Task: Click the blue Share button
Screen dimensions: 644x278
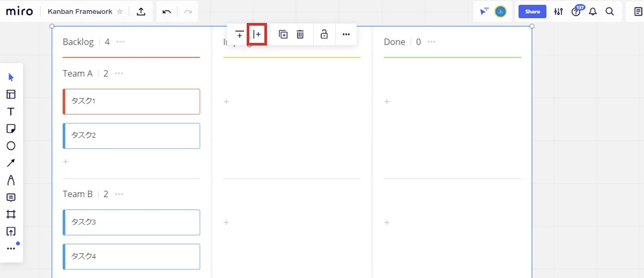Action: pos(532,12)
